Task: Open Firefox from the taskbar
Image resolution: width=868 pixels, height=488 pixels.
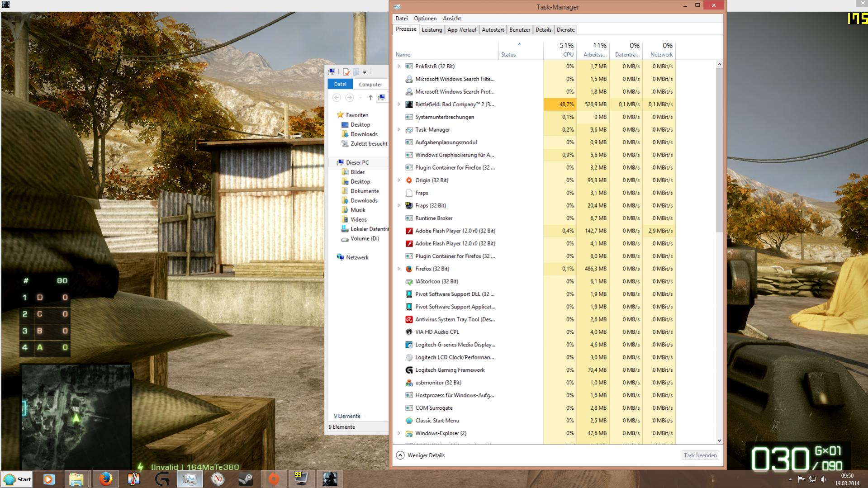Action: pos(105,479)
